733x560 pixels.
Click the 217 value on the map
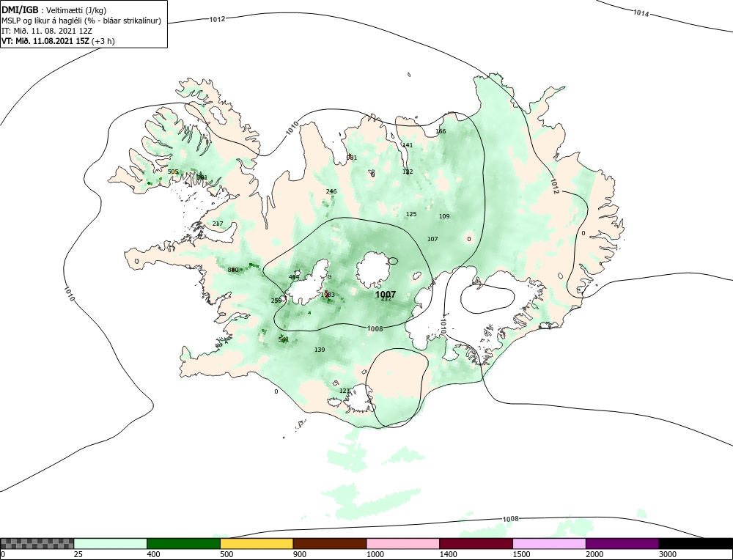coord(218,224)
